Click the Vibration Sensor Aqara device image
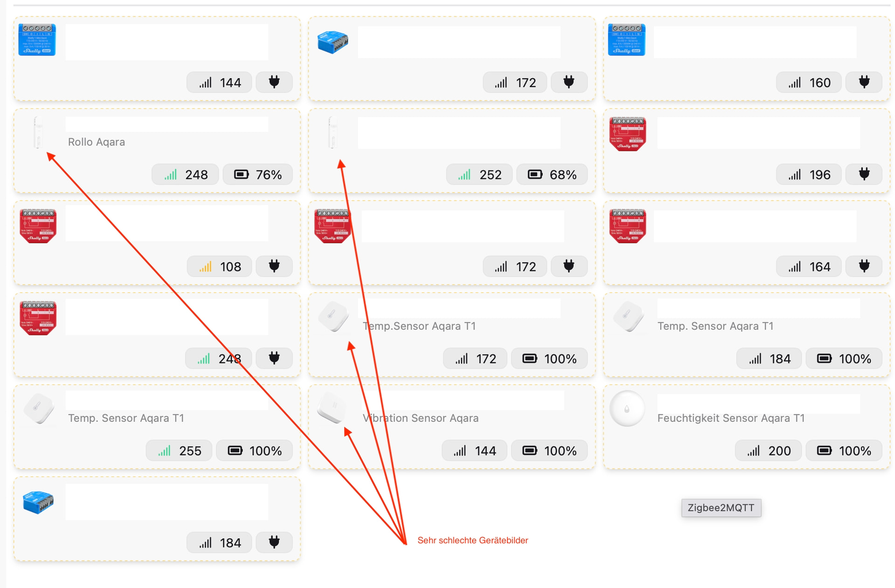The height and width of the screenshot is (588, 895). pos(333,408)
